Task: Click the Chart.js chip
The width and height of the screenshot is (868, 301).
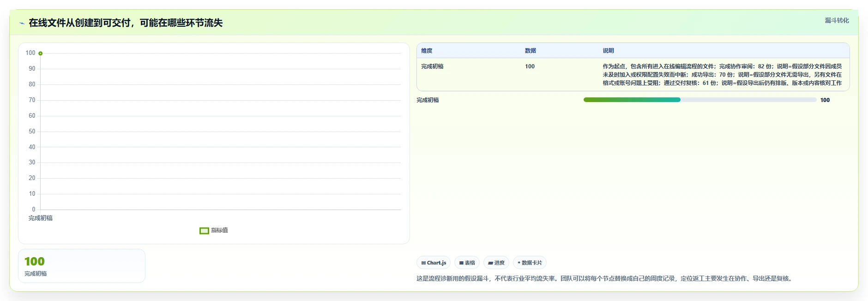Action: (434, 263)
